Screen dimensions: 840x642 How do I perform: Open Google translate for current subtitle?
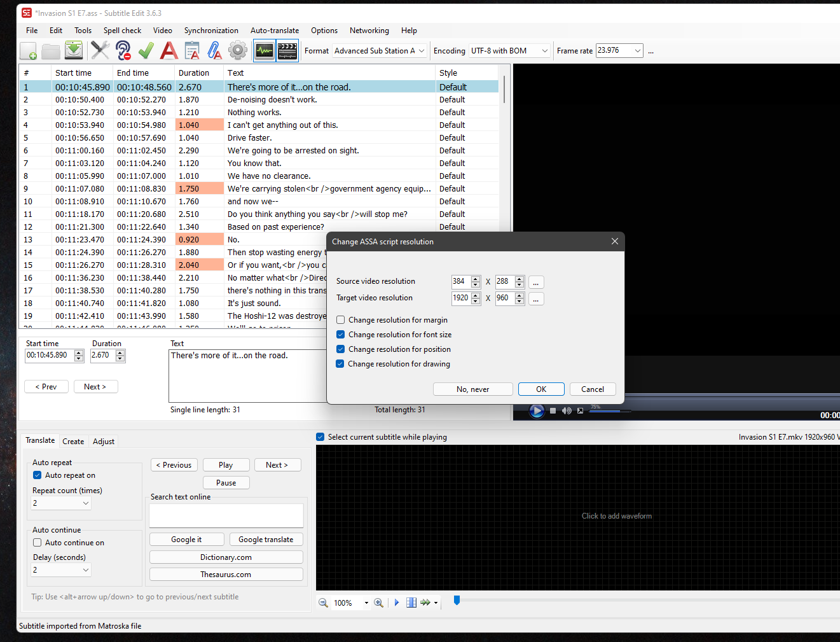(266, 539)
